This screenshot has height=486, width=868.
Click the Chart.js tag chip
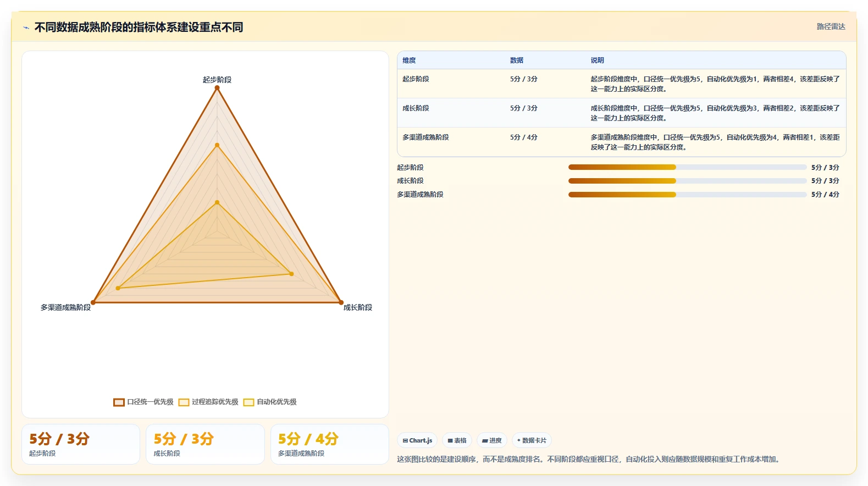point(417,440)
